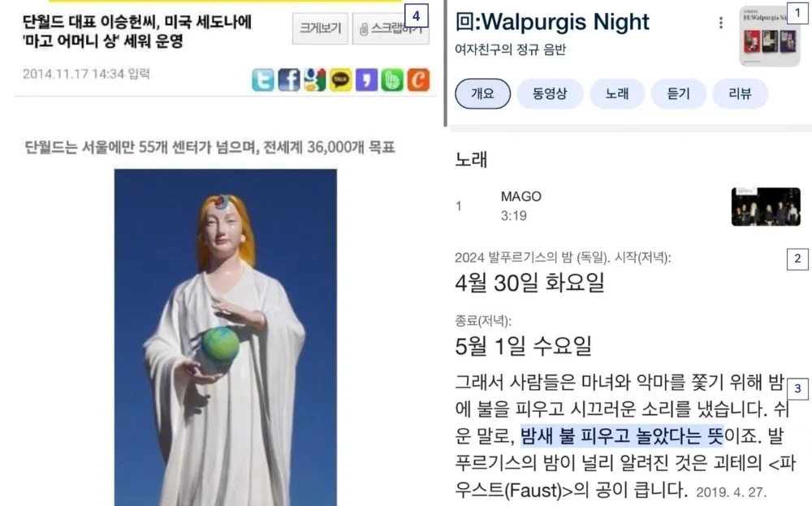Select the 개요 tab
This screenshot has width=812, height=506.
point(482,93)
